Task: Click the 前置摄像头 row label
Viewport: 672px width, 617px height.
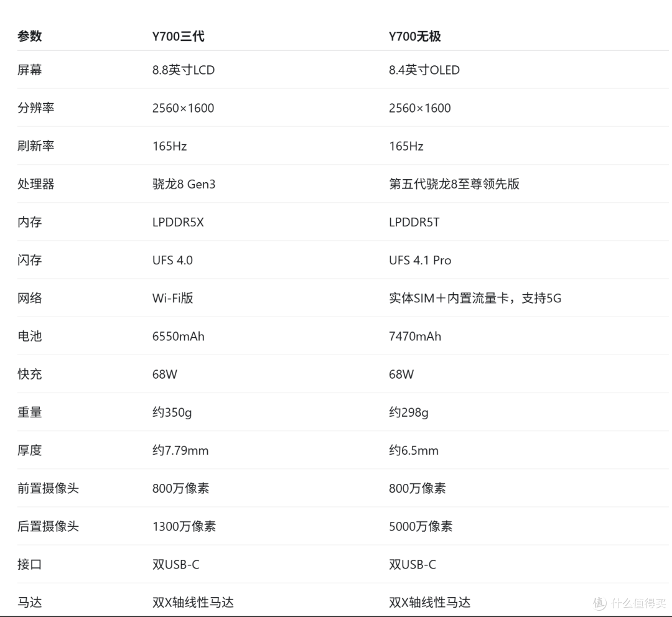Action: [48, 488]
